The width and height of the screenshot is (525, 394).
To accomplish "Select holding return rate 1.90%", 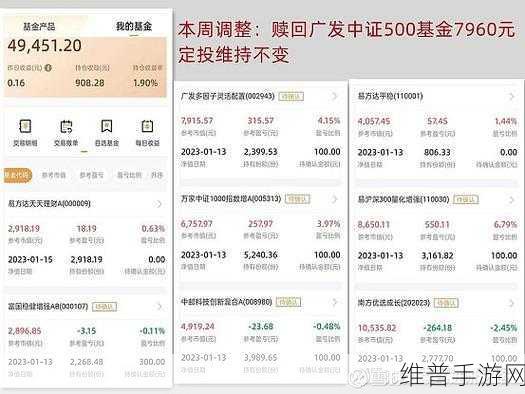I will 146,83.
